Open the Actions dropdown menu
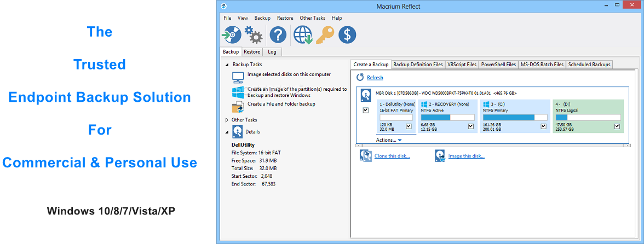 coord(389,140)
